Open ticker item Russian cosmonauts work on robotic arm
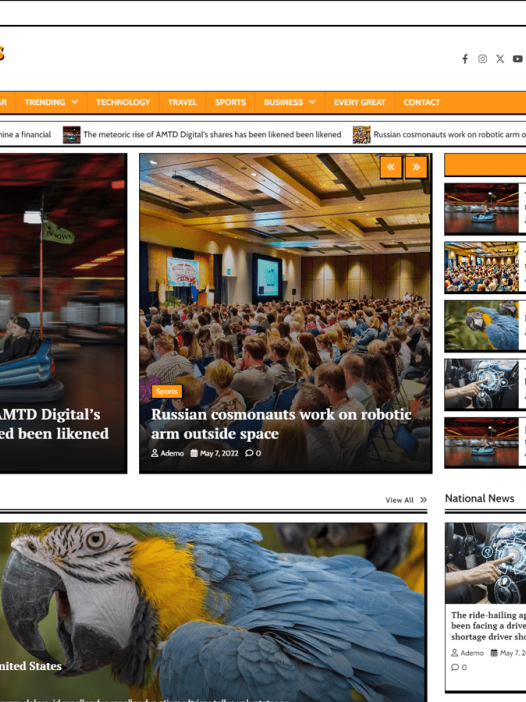The height and width of the screenshot is (702, 526). click(449, 134)
